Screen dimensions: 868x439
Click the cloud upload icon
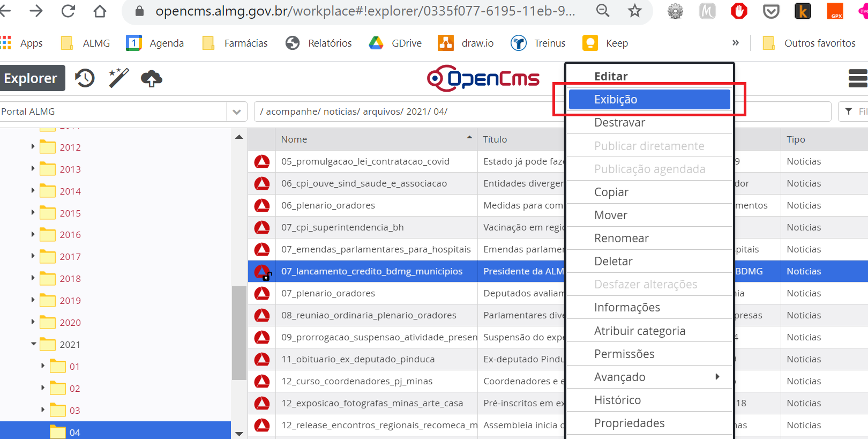[x=152, y=79]
